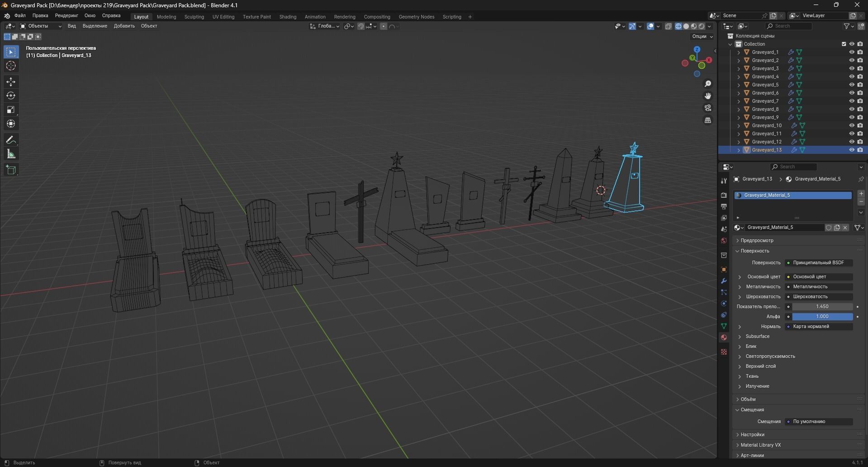868x467 pixels.
Task: Choose the Select Box tool
Action: [11, 52]
